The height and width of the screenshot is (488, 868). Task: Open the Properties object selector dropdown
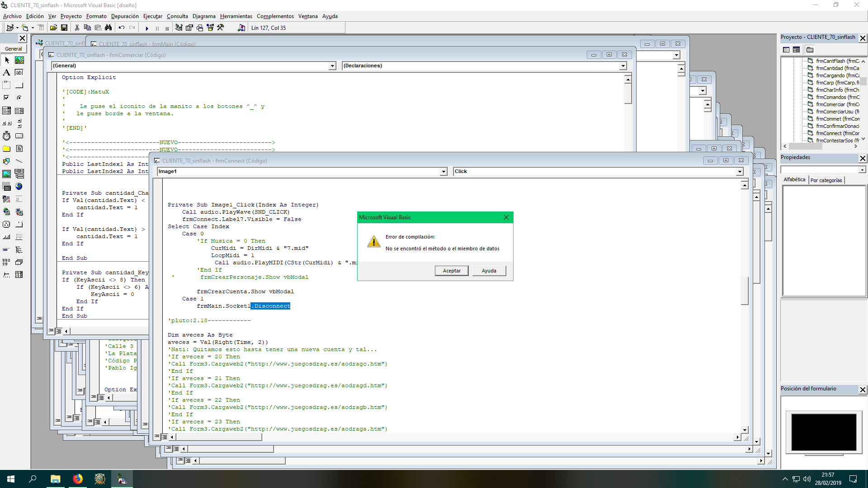click(862, 170)
